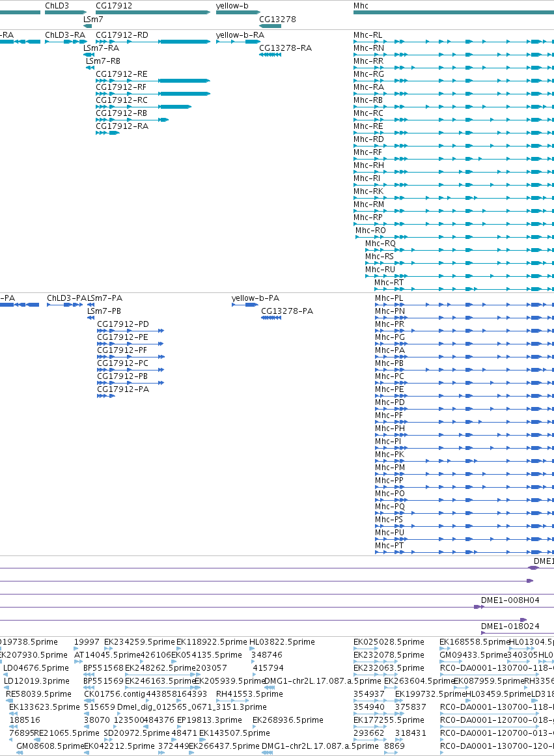This screenshot has height=756, width=554.
Task: Select transcript Mhc-RO
Action: (x=371, y=231)
